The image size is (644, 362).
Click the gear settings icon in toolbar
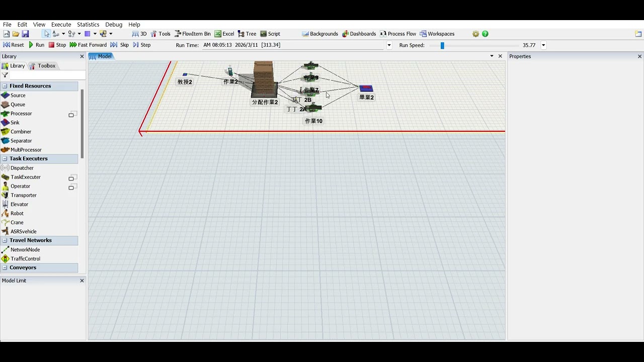click(x=475, y=34)
